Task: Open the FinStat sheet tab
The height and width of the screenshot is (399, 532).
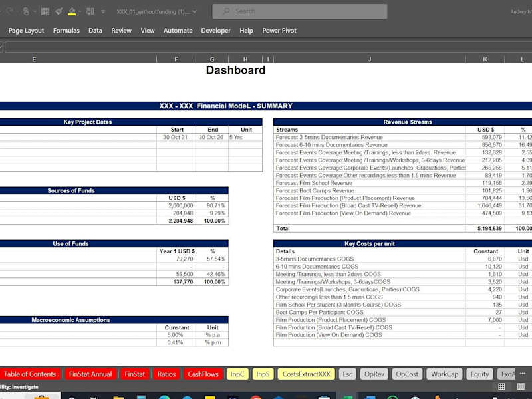Action: pyautogui.click(x=135, y=374)
